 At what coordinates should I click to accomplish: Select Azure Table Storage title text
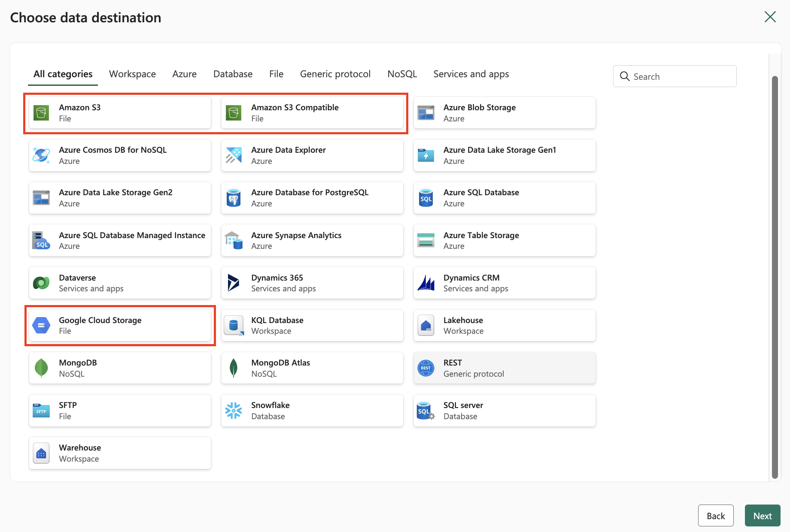click(481, 235)
